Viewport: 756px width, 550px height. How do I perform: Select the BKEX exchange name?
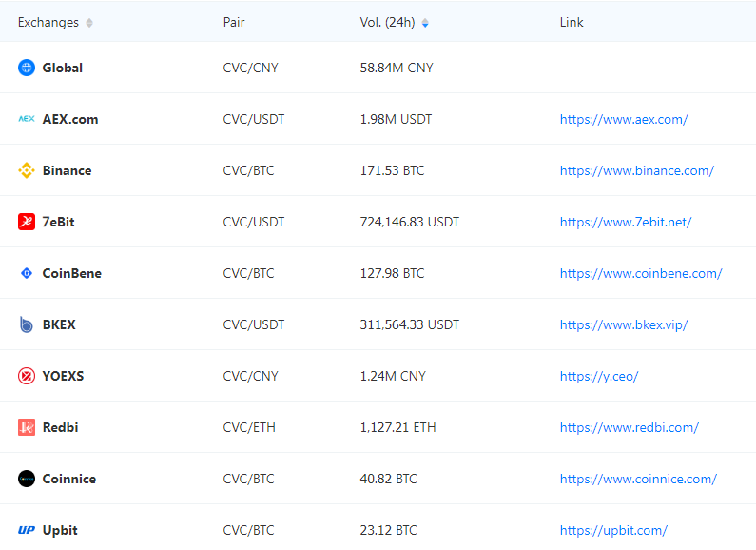pos(59,324)
